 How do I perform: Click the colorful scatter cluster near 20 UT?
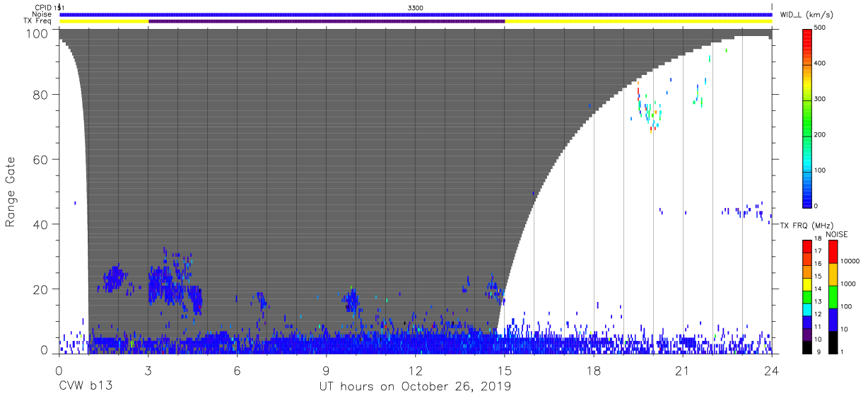pyautogui.click(x=649, y=107)
